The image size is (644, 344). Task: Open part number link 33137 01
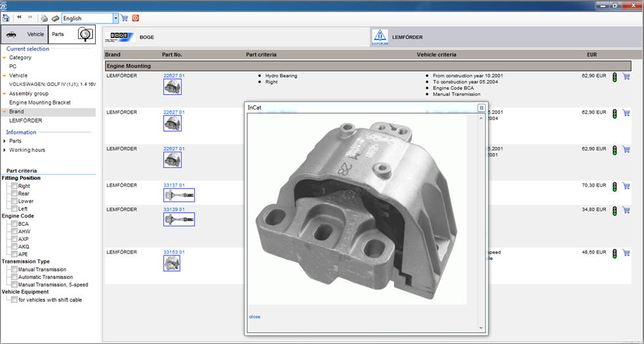click(174, 185)
